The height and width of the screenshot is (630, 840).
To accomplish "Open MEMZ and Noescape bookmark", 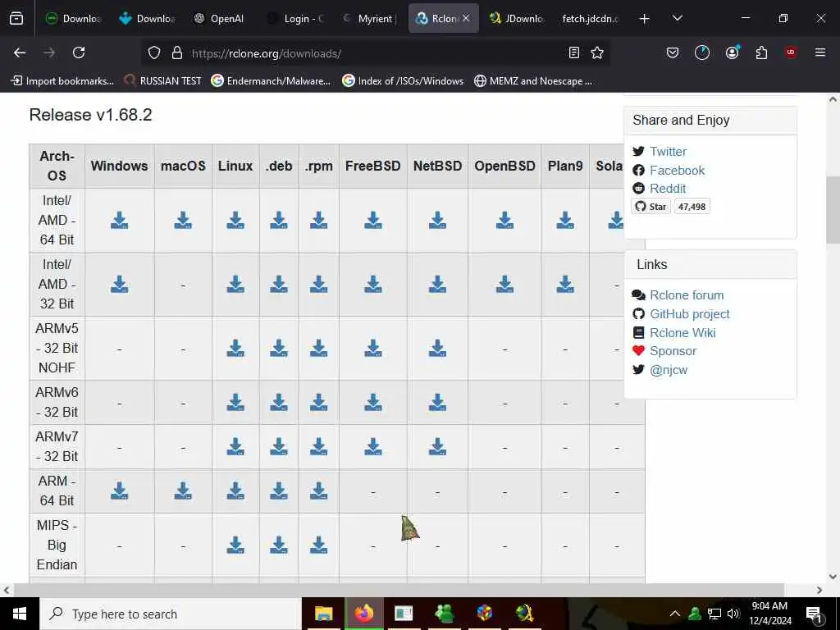I will [533, 81].
